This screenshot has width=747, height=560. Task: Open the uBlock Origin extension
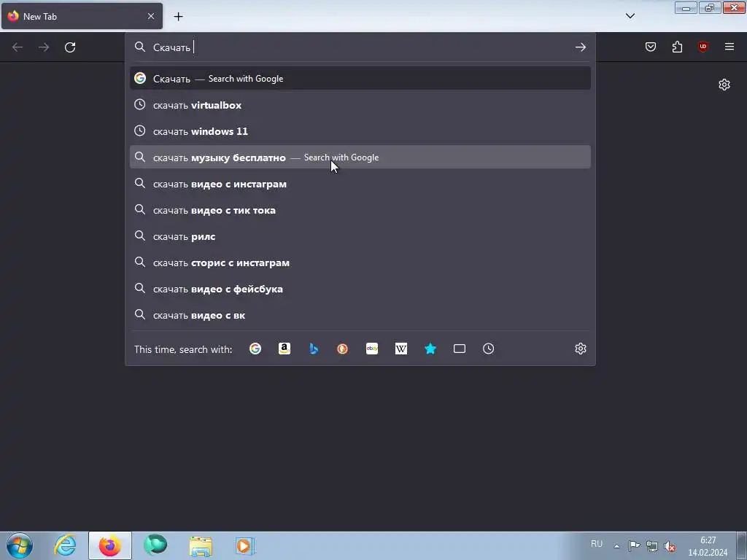(703, 47)
